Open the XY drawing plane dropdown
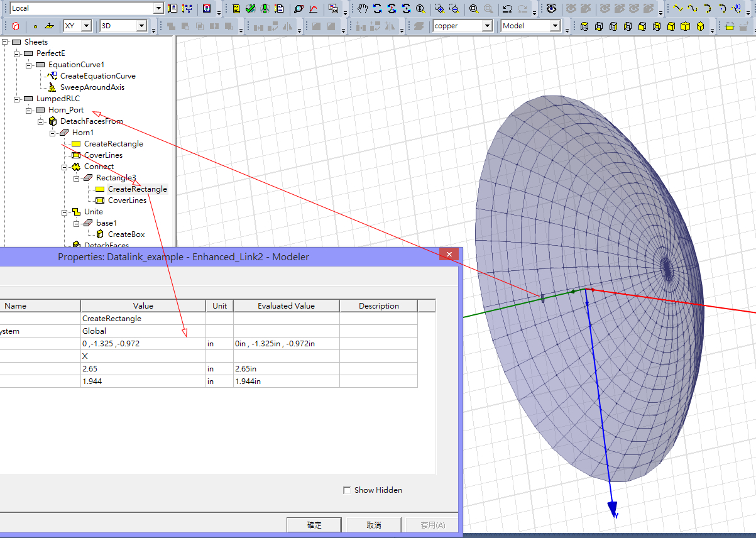 tap(86, 26)
